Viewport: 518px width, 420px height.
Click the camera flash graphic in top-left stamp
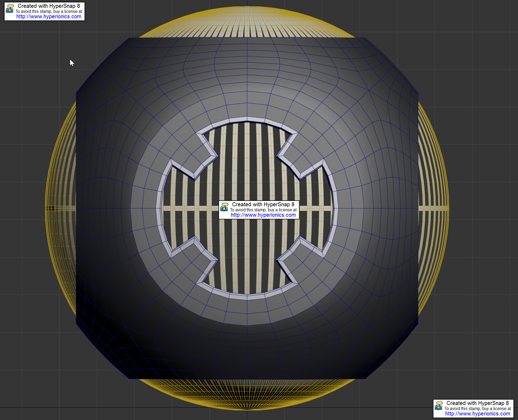tap(10, 6)
